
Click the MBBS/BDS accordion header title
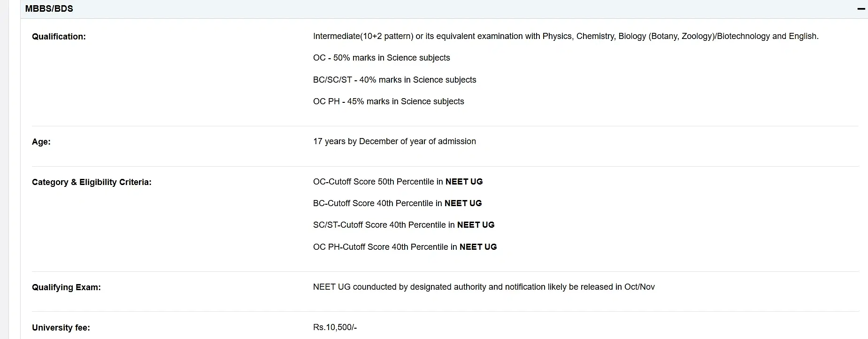(x=49, y=9)
